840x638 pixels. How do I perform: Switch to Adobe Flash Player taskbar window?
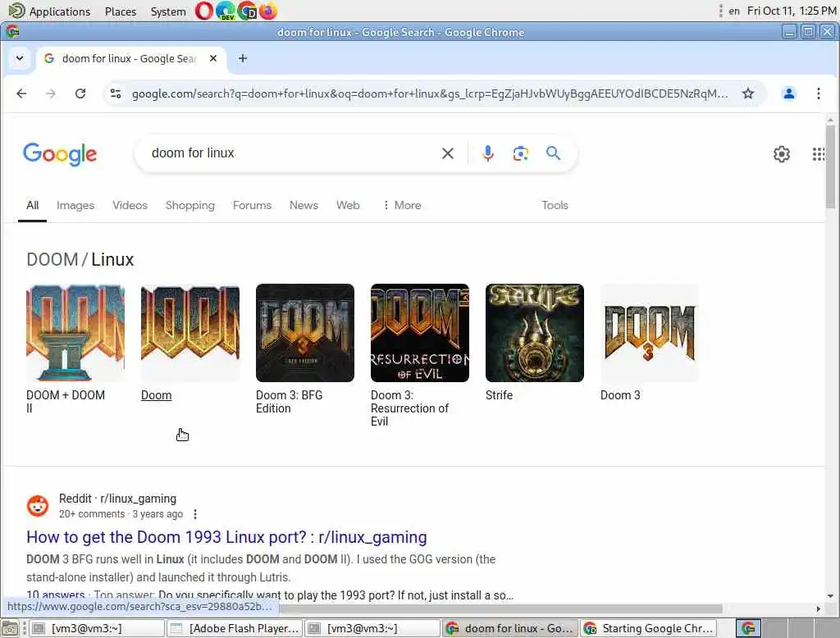click(235, 628)
